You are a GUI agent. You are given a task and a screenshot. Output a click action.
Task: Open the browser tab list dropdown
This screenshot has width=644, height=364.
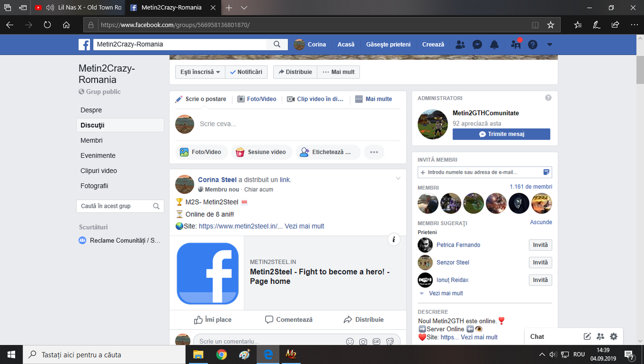pyautogui.click(x=244, y=8)
